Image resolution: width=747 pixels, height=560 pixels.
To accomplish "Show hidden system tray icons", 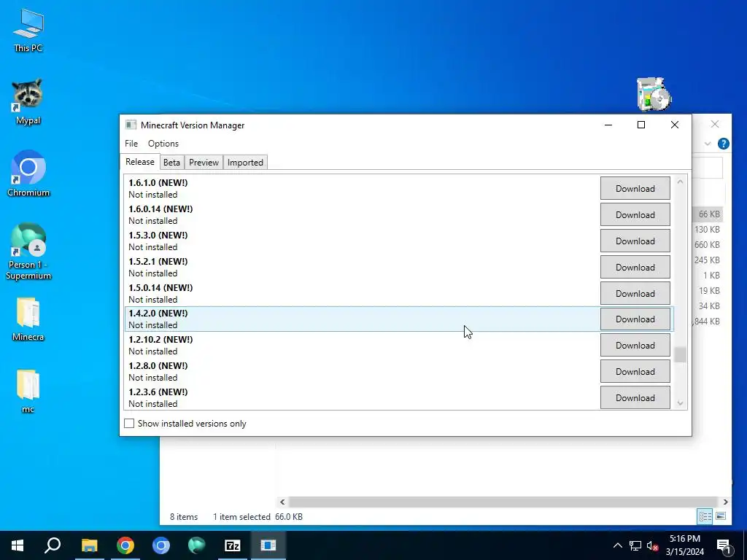I will click(x=617, y=545).
